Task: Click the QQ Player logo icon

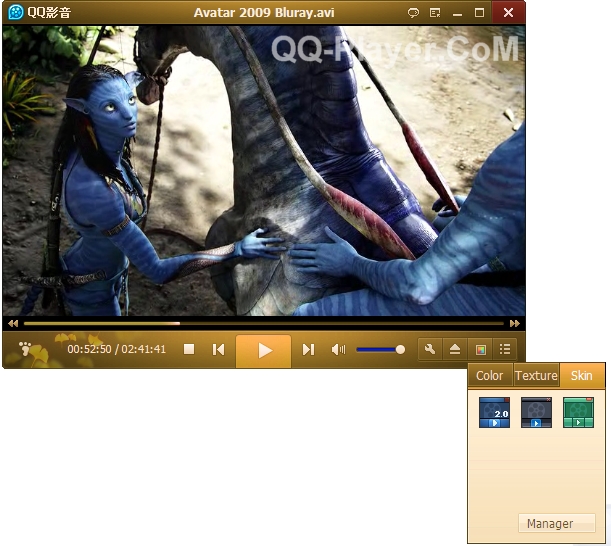Action: click(x=16, y=12)
